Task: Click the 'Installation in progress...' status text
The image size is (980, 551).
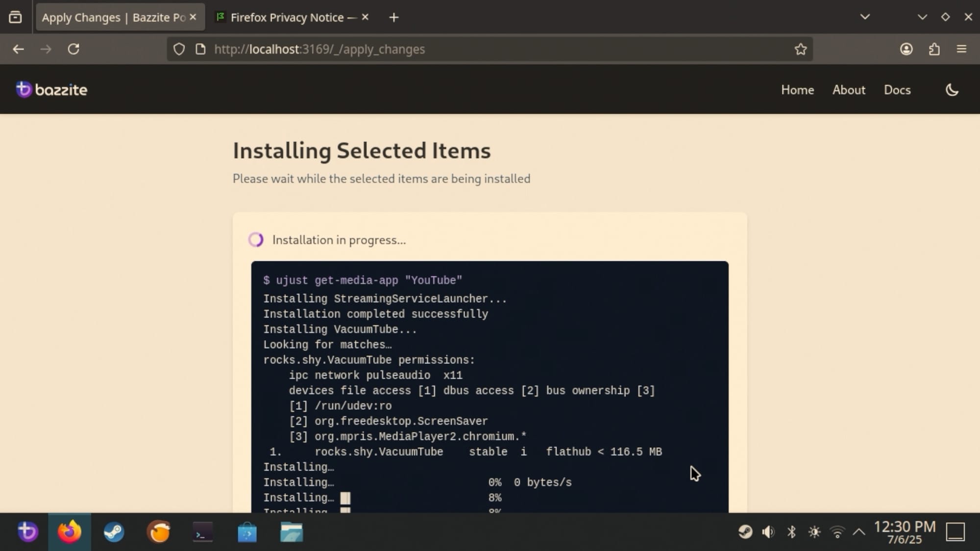Action: [x=339, y=240]
